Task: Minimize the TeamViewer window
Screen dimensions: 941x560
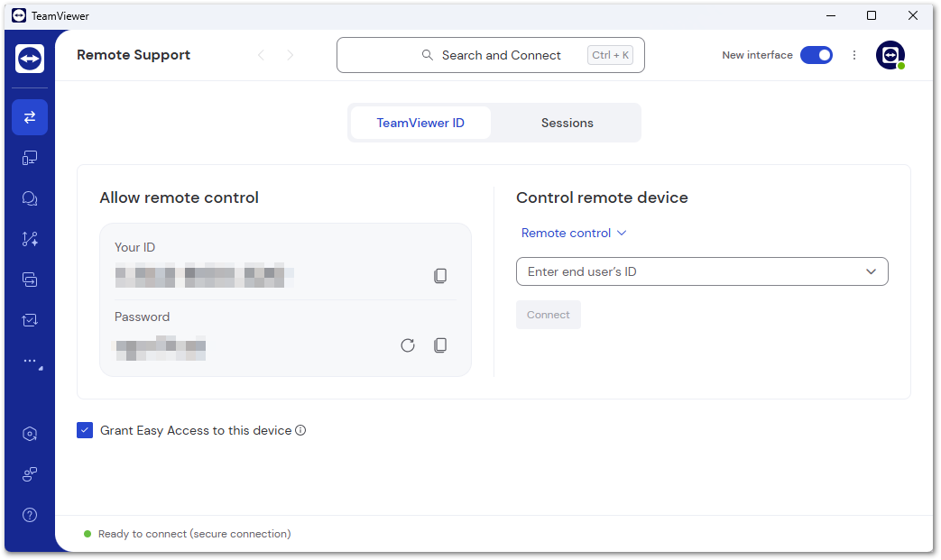Action: [831, 15]
